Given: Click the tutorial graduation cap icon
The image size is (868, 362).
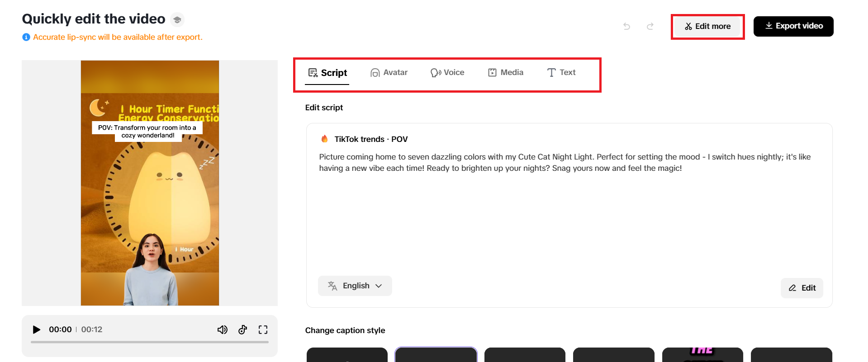Looking at the screenshot, I should [x=177, y=20].
